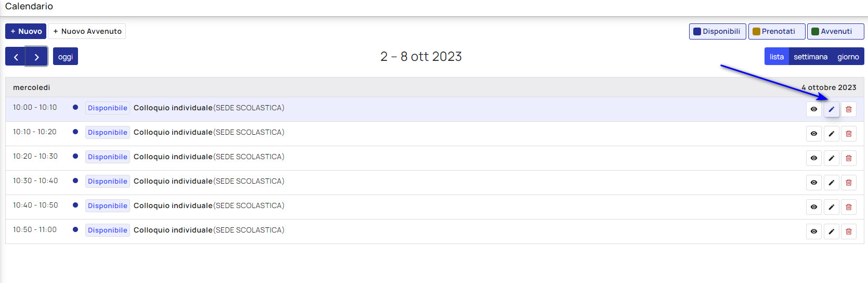Toggle the Prenotati filter
This screenshot has height=283, width=868.
(x=776, y=31)
